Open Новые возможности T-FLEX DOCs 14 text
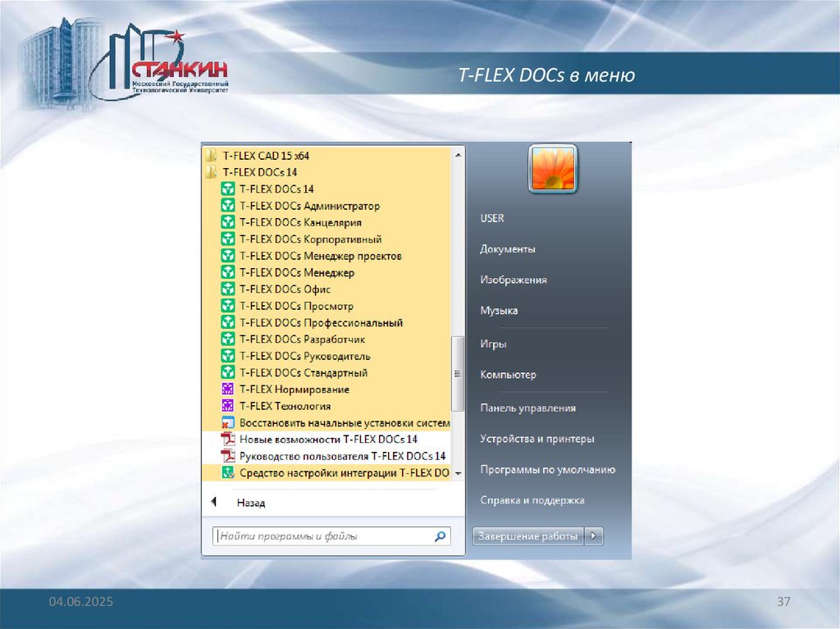Screen dimensions: 840x629 [x=328, y=440]
